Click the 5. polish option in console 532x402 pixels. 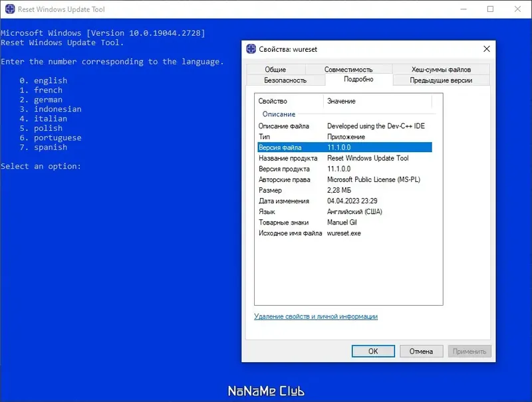(41, 128)
